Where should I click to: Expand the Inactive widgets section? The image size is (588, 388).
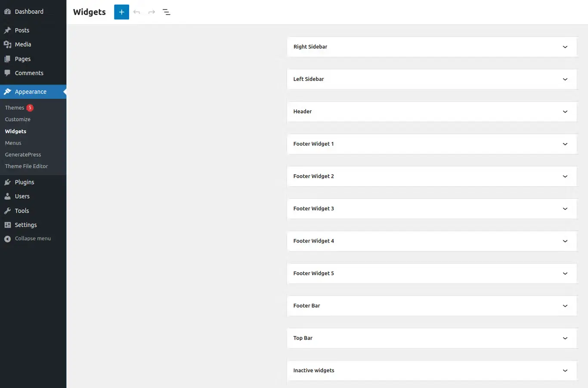(565, 370)
